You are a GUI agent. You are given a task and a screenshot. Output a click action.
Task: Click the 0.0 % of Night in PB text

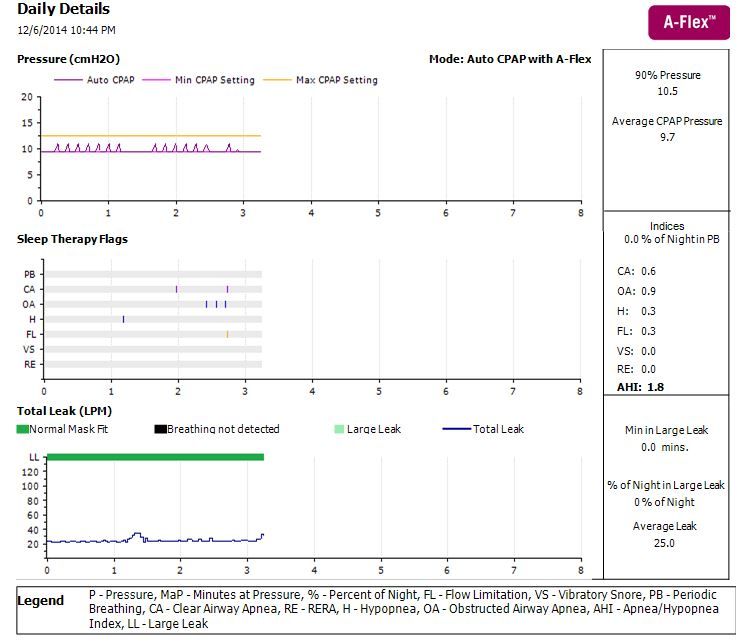coord(671,239)
